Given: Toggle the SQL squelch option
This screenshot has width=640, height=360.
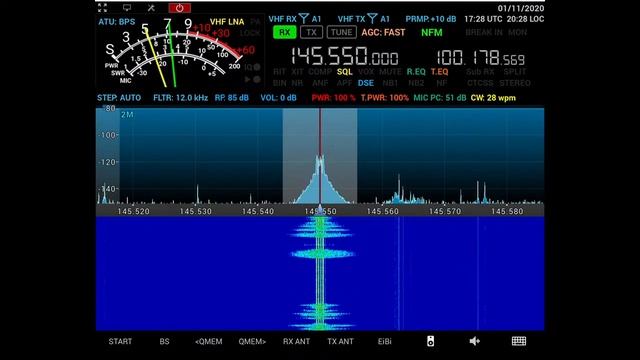Looking at the screenshot, I should [x=344, y=72].
